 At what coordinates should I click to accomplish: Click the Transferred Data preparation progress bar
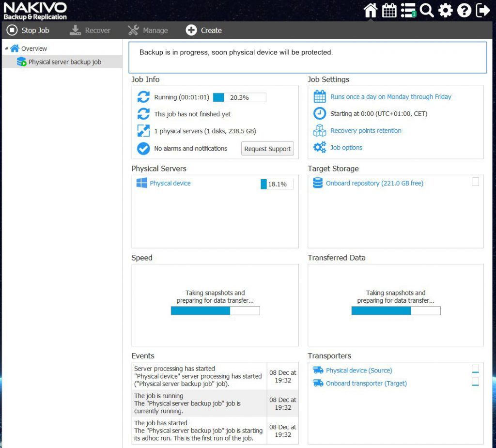click(x=396, y=310)
